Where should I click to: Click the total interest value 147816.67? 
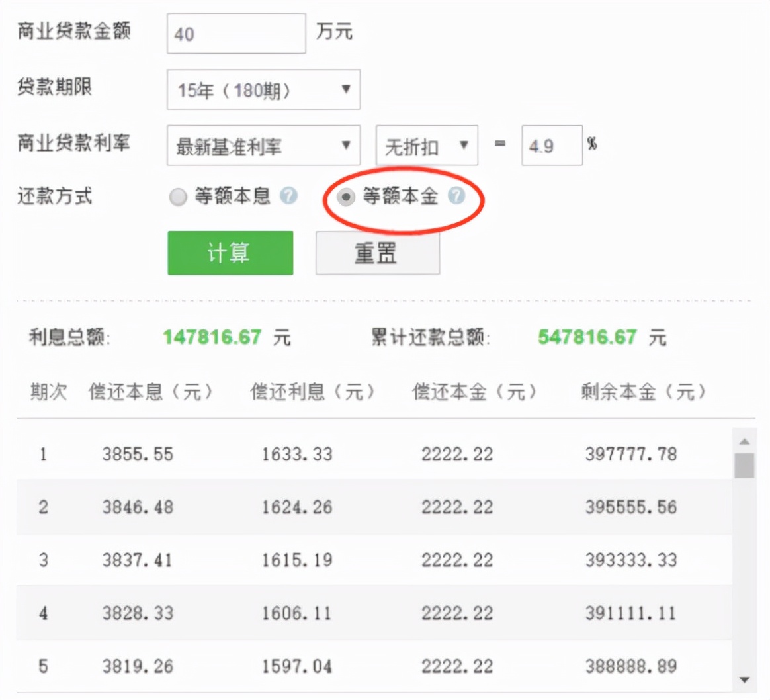212,337
